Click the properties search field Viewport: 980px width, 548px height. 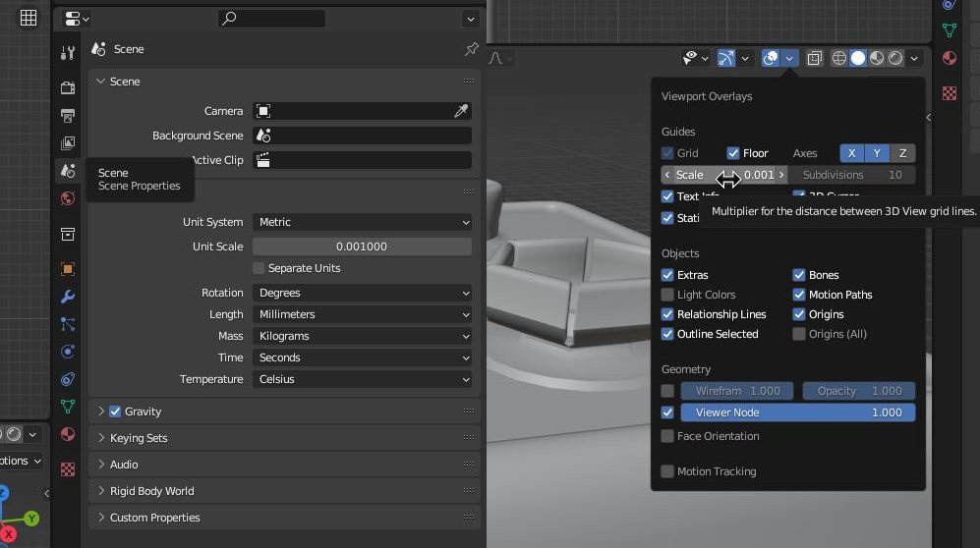point(271,19)
